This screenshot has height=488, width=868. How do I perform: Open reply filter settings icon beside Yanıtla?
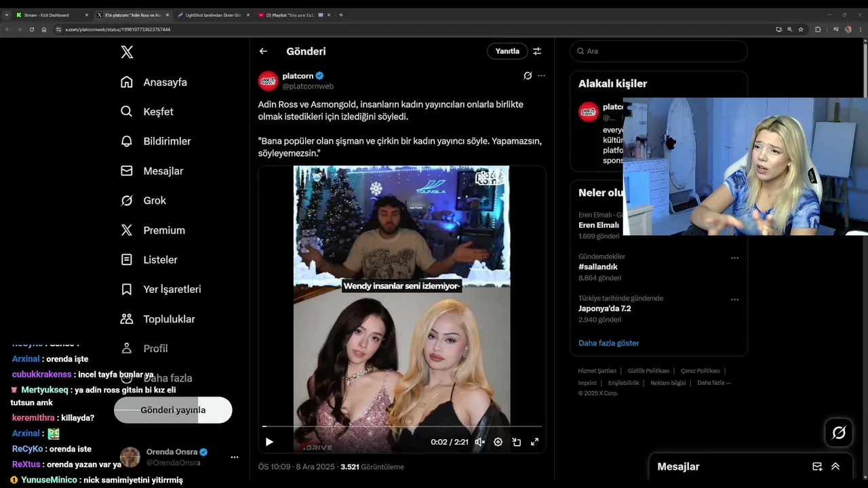[537, 52]
